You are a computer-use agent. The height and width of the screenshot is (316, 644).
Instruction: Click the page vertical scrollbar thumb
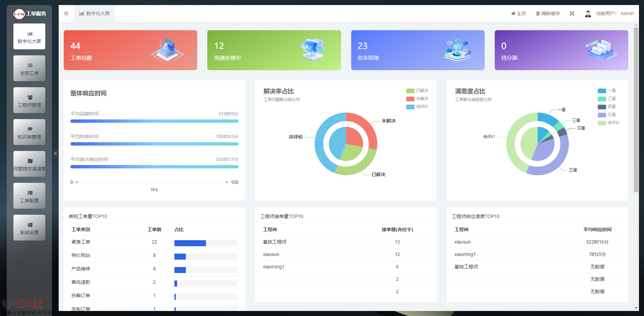point(636,110)
